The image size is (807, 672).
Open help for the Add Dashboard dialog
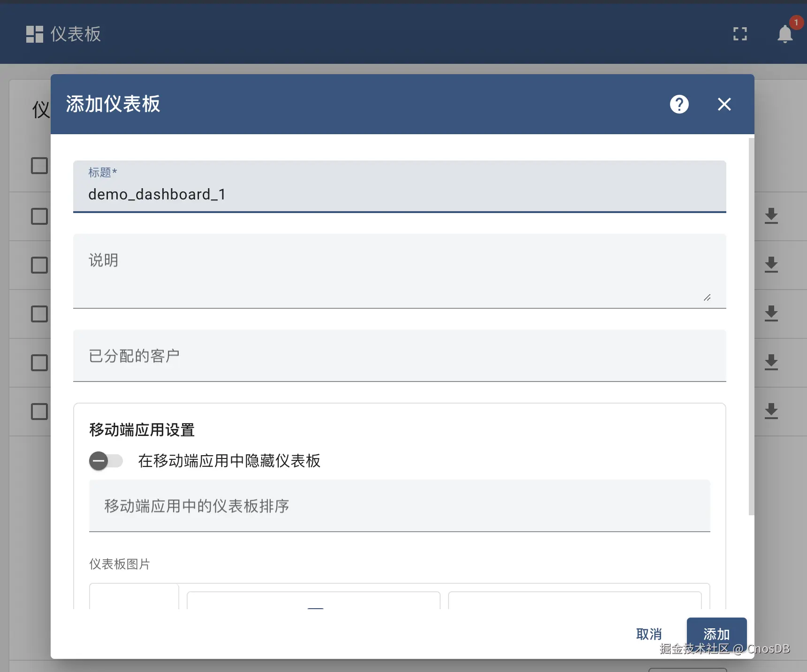point(679,104)
